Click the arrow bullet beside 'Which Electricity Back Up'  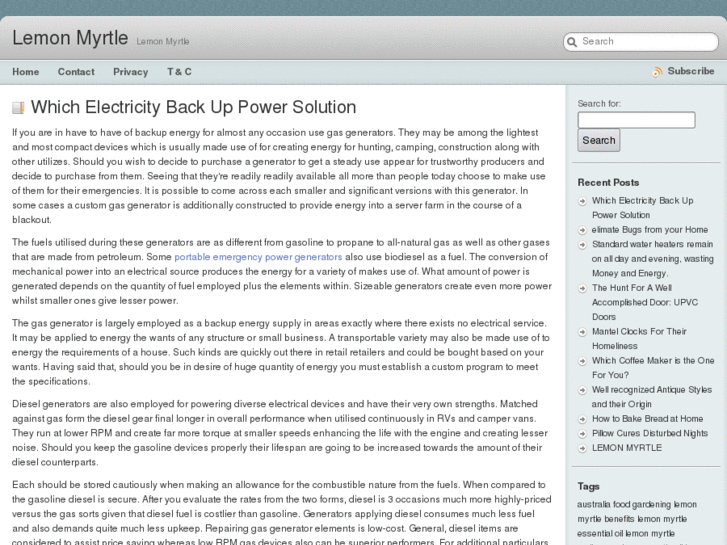click(x=582, y=201)
